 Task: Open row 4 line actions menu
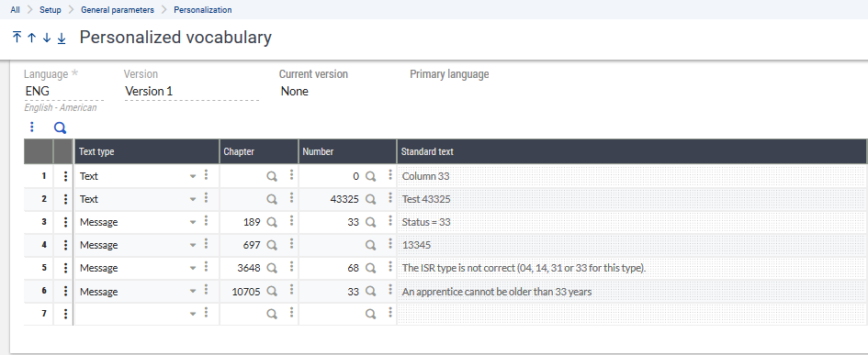click(x=65, y=245)
